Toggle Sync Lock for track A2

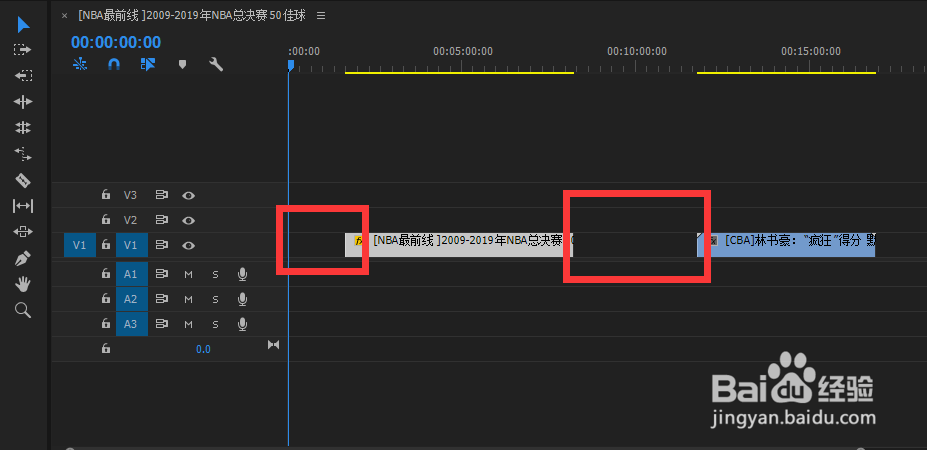(x=161, y=299)
